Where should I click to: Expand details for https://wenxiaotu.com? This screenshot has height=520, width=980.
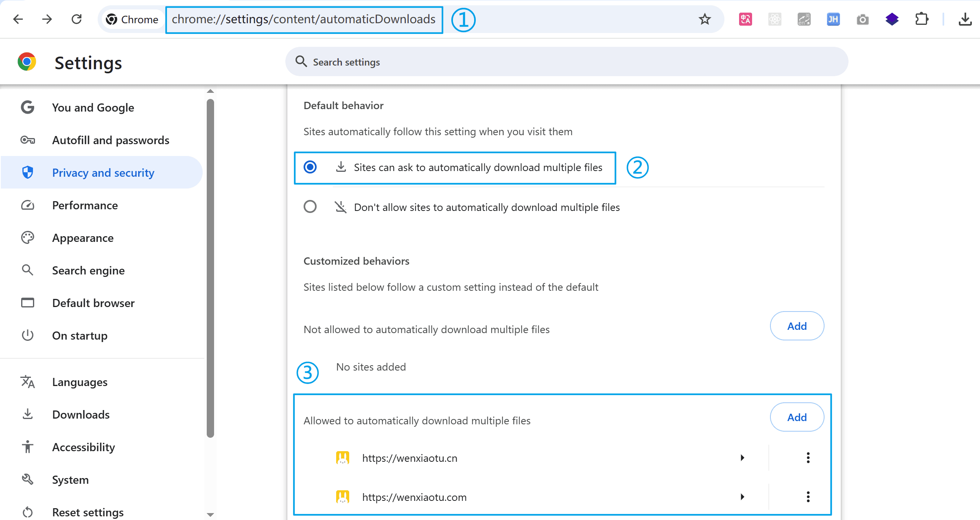coord(742,497)
